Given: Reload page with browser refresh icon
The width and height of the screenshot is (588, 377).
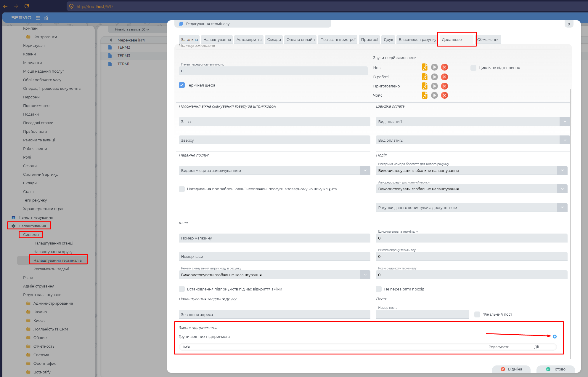Looking at the screenshot, I should point(27,6).
